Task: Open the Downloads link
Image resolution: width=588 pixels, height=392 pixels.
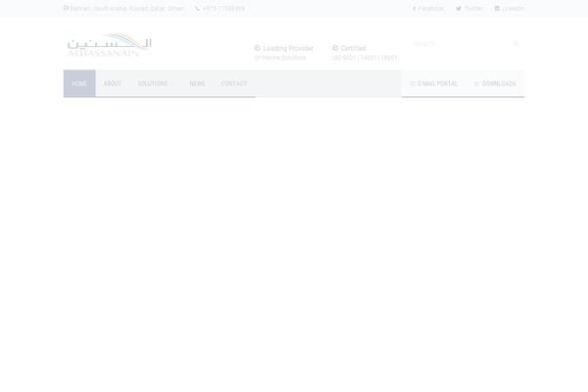Action: point(495,83)
